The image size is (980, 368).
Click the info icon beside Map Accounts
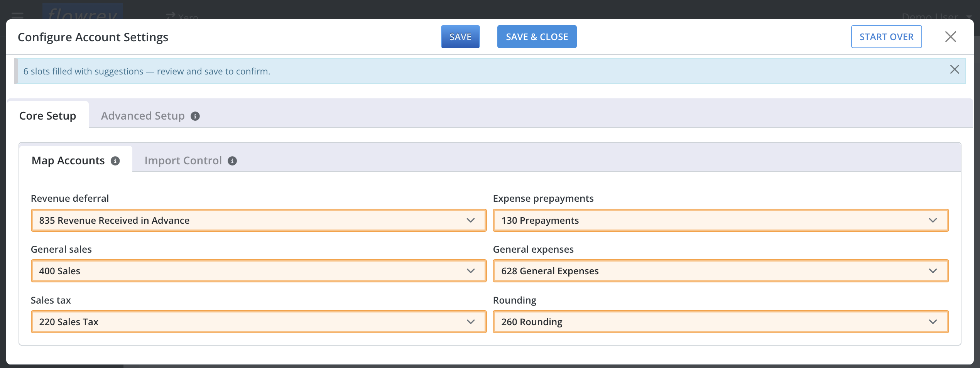coord(115,161)
